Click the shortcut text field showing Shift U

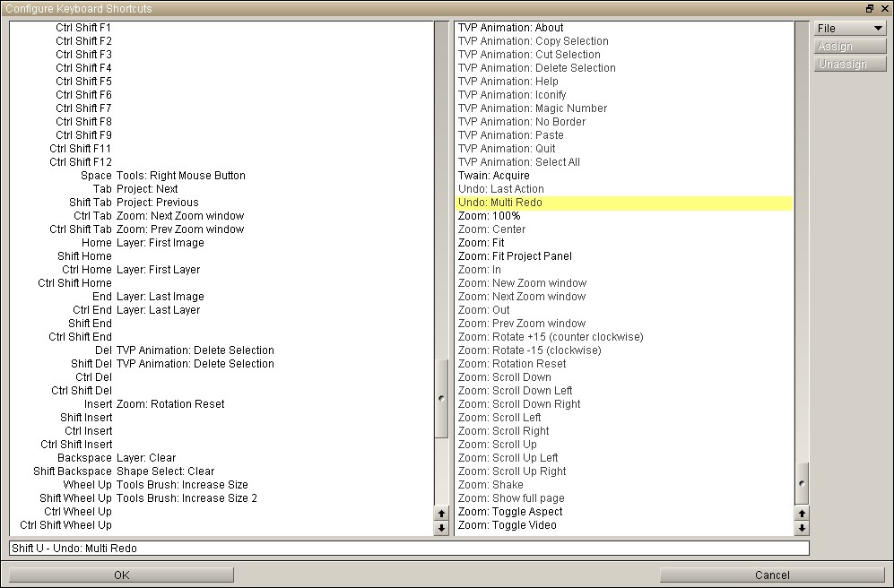[410, 549]
